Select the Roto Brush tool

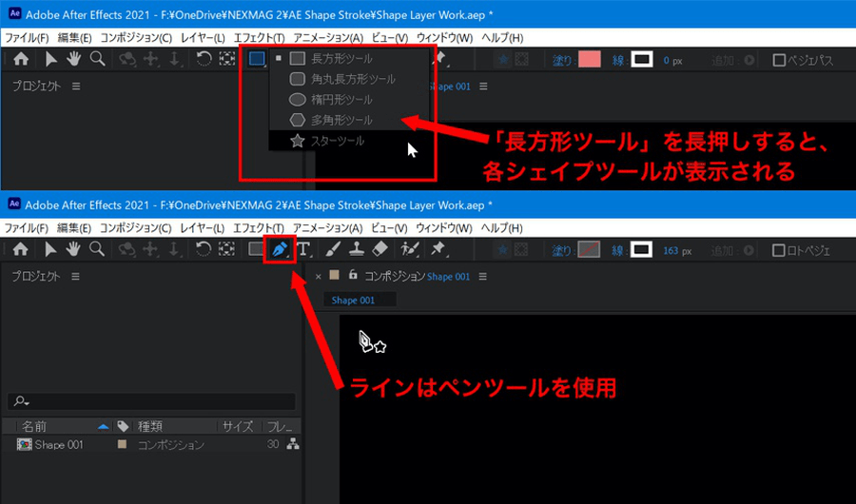coord(409,249)
